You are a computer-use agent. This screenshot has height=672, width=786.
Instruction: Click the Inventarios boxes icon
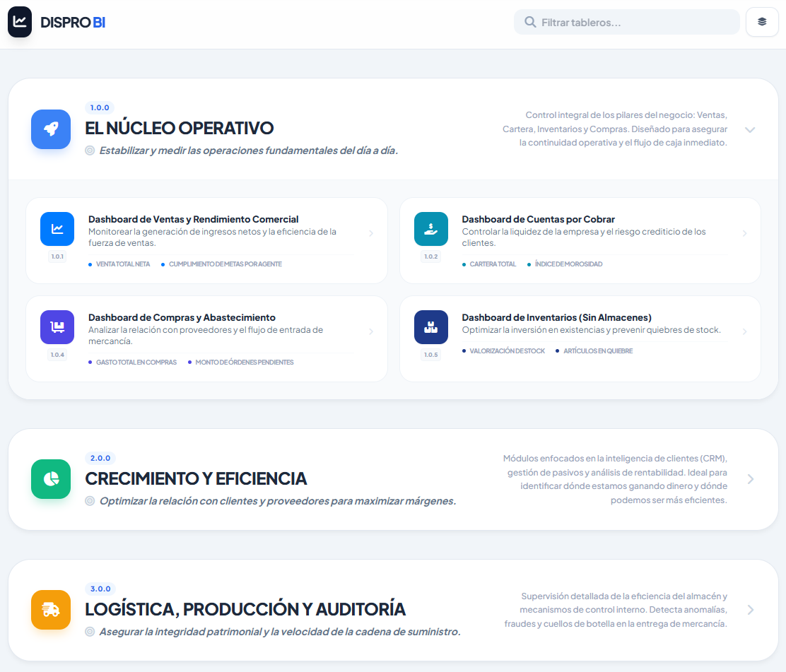430,327
